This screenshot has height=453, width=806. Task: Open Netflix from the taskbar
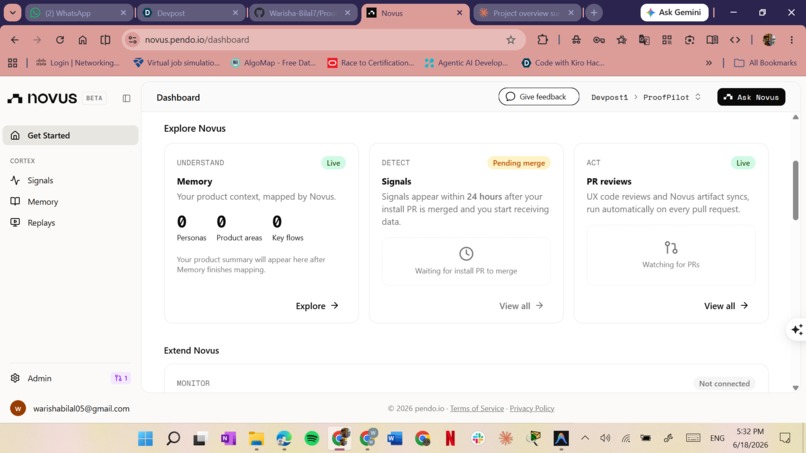450,439
